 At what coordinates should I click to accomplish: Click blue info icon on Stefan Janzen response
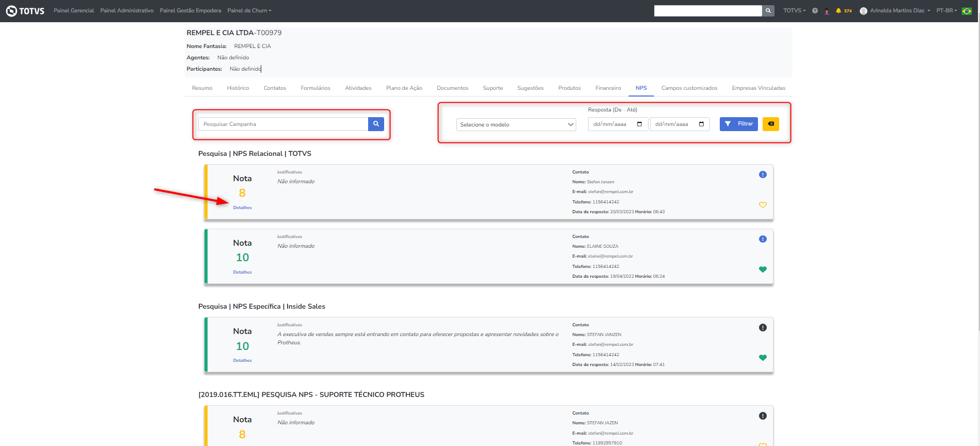[x=763, y=174]
